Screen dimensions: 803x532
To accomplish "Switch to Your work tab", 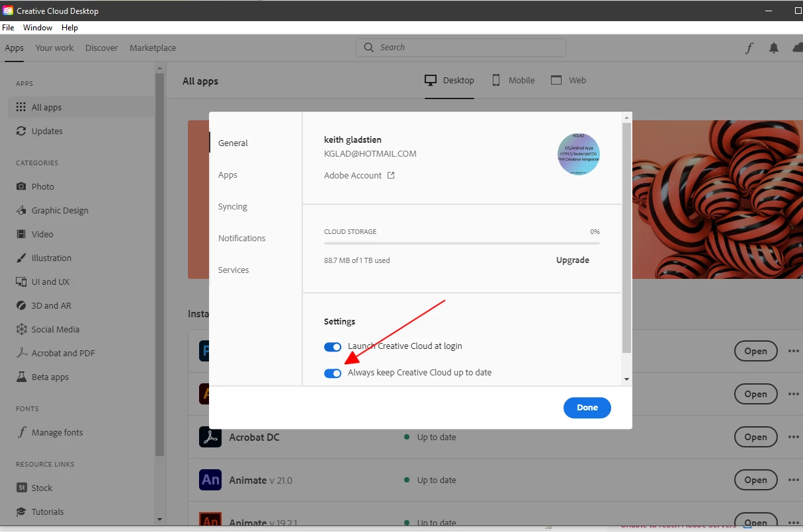I will point(54,48).
